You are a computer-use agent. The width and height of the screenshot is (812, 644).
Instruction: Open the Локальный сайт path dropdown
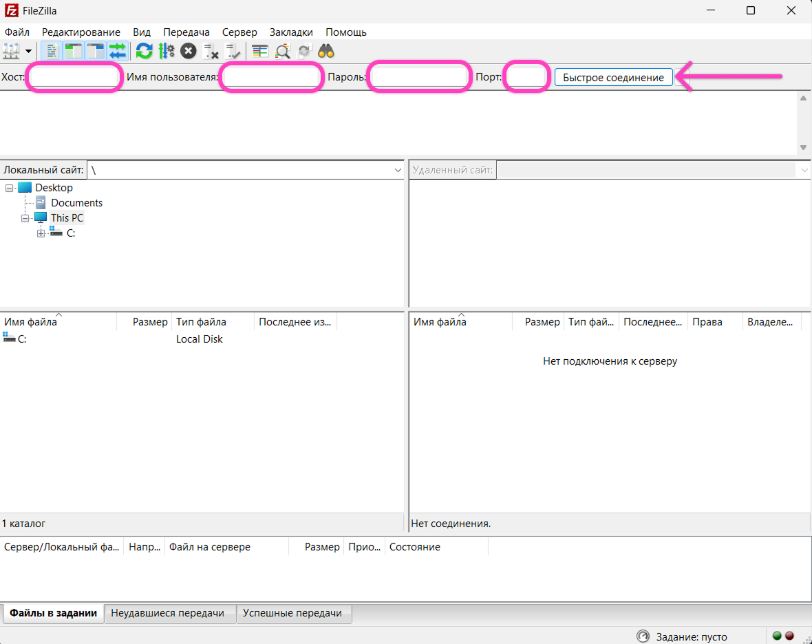pyautogui.click(x=398, y=170)
